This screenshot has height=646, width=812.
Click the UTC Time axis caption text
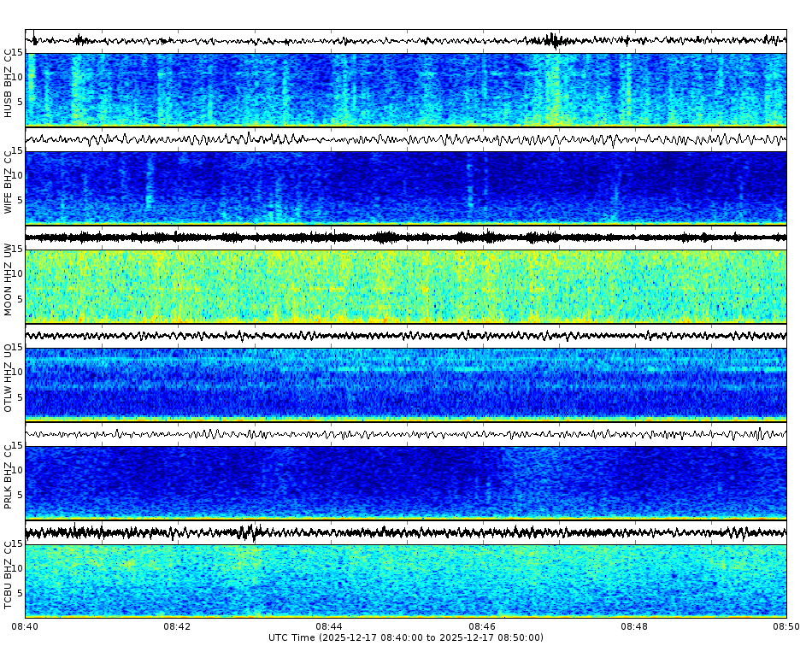(406, 637)
